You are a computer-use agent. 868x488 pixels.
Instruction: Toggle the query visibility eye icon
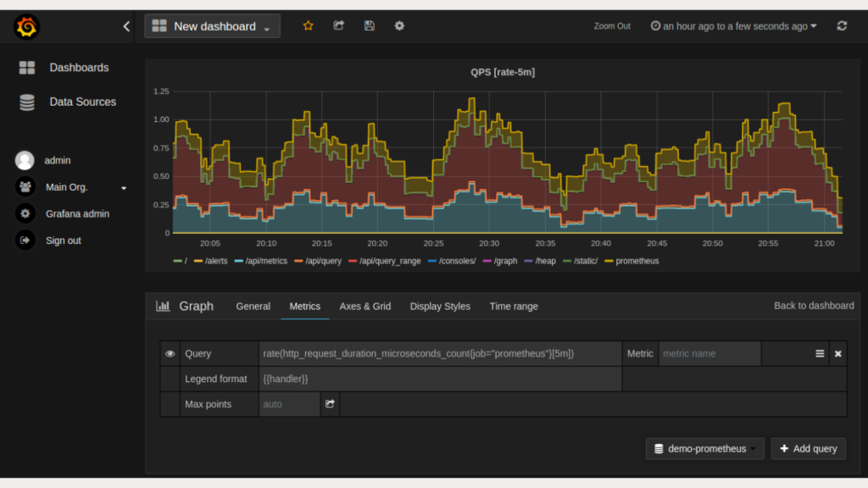point(170,353)
